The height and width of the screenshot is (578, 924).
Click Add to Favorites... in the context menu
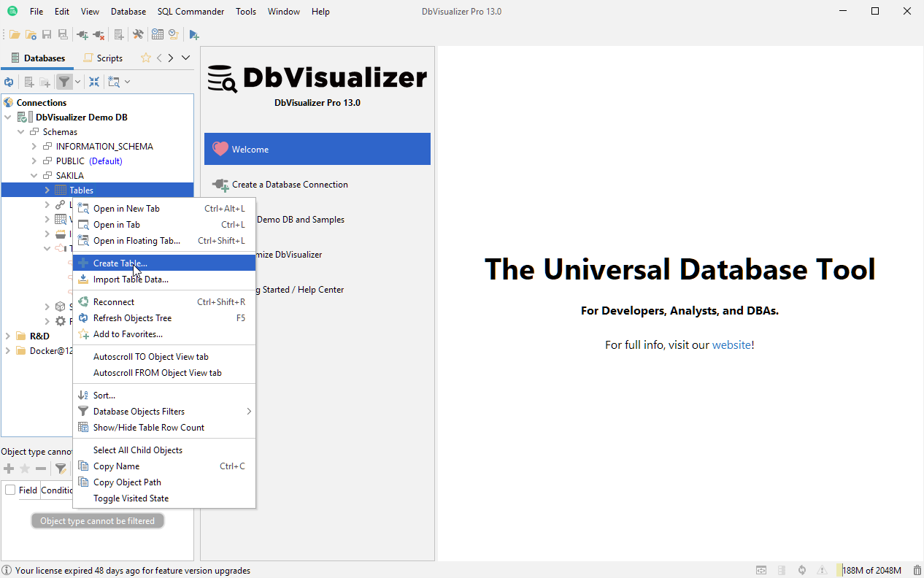pos(164,334)
